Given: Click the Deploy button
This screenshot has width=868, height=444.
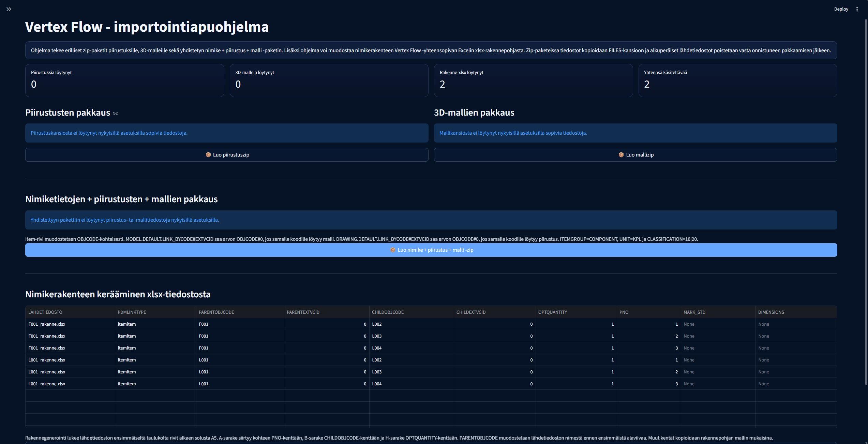Looking at the screenshot, I should (841, 9).
